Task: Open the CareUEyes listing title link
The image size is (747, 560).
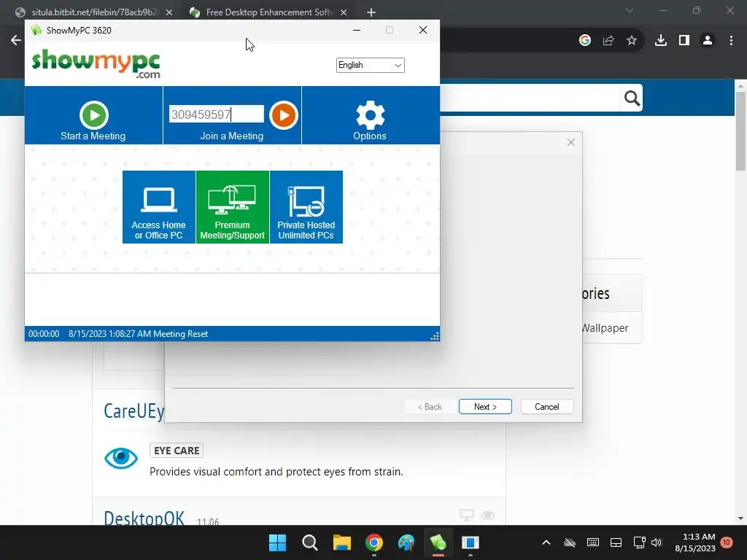Action: click(134, 411)
